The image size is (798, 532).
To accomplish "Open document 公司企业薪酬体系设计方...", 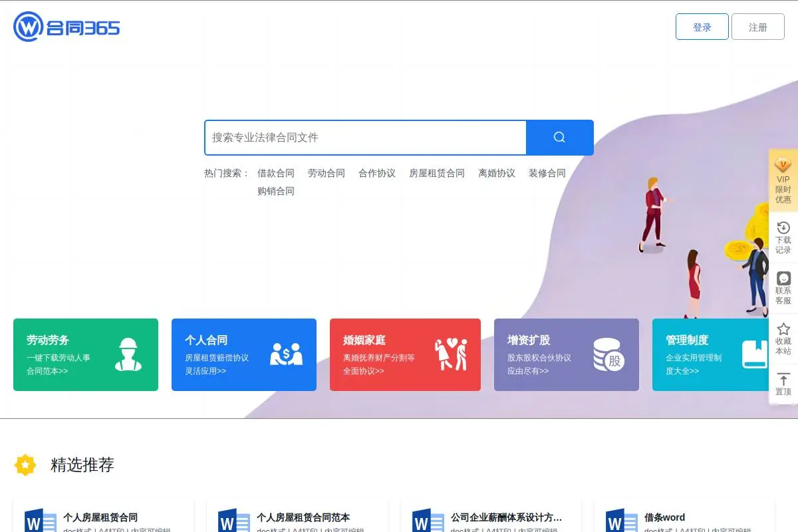I will pos(507,517).
